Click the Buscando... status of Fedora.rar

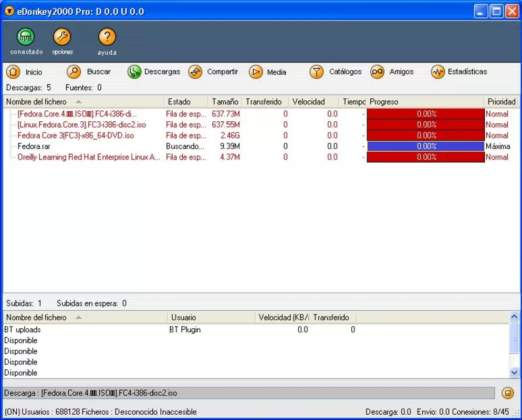(x=185, y=146)
